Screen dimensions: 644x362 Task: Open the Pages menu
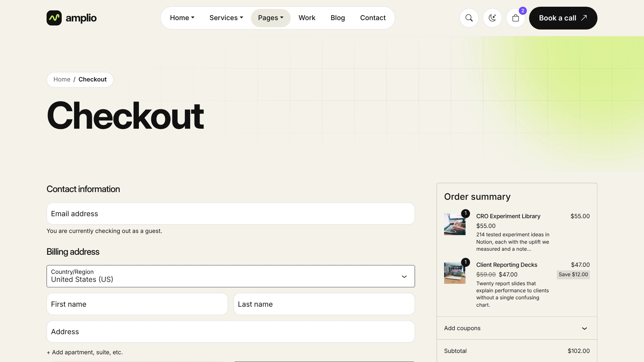[271, 18]
